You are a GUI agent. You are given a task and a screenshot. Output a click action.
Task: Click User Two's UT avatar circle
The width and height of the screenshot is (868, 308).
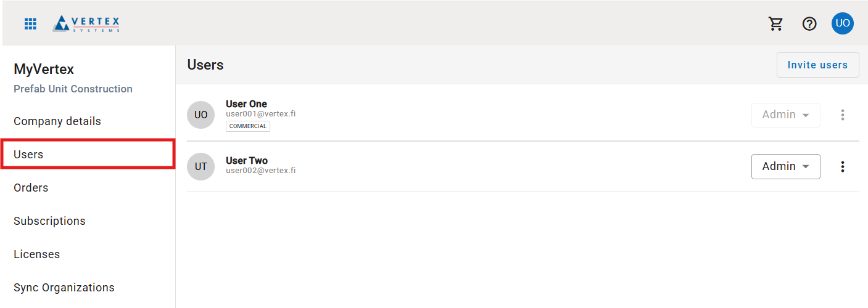tap(200, 166)
